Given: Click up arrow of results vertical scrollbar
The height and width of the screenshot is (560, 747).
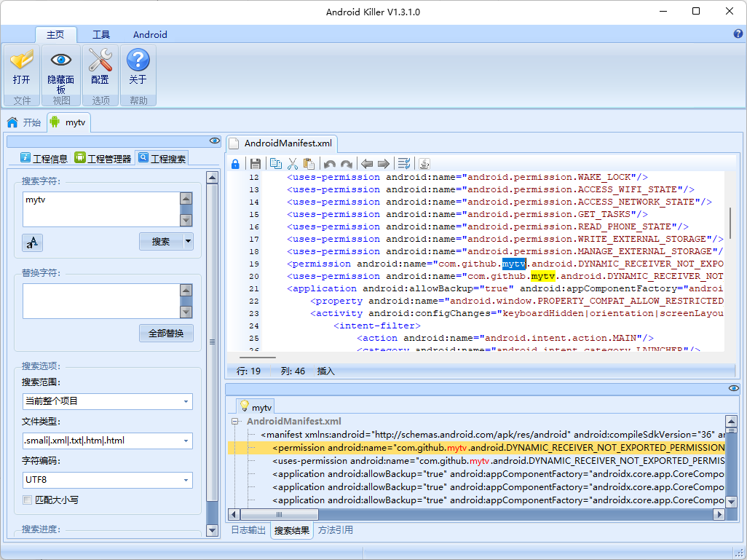Looking at the screenshot, I should tap(731, 420).
